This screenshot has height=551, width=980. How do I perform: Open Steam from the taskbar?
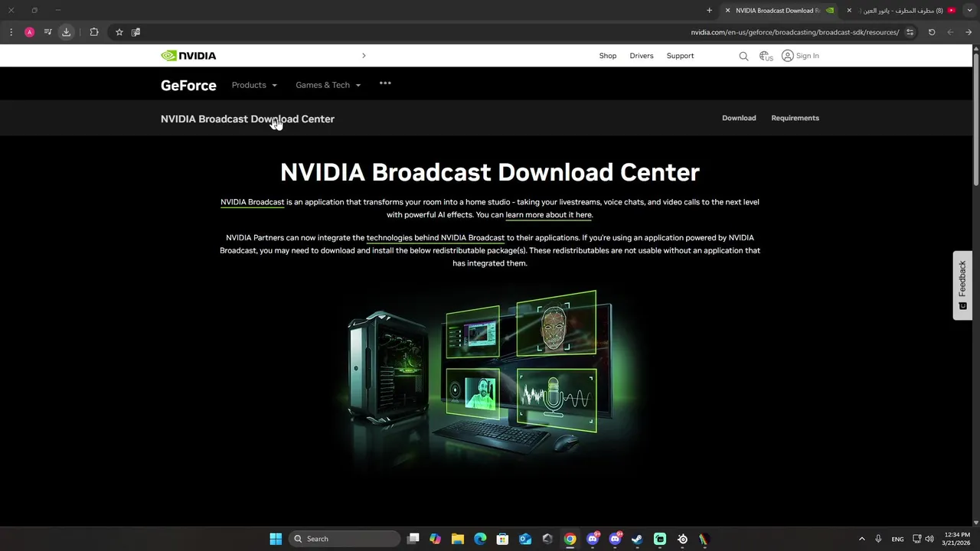click(637, 539)
